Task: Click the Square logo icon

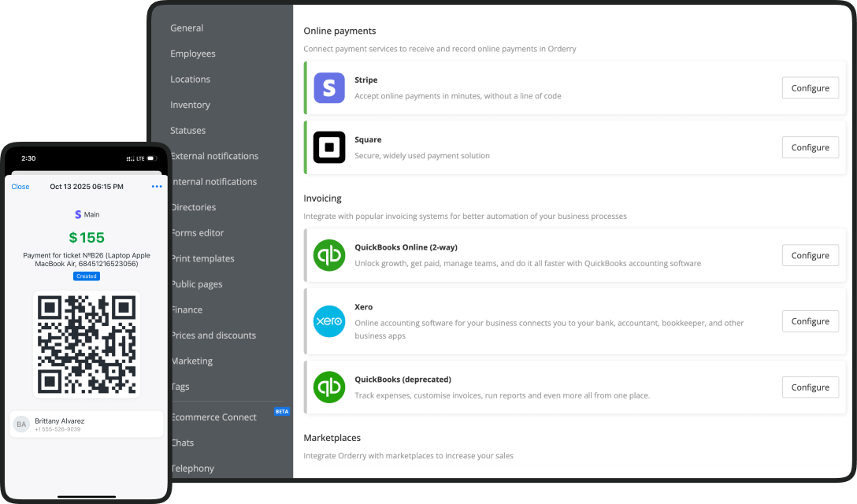Action: pyautogui.click(x=329, y=147)
